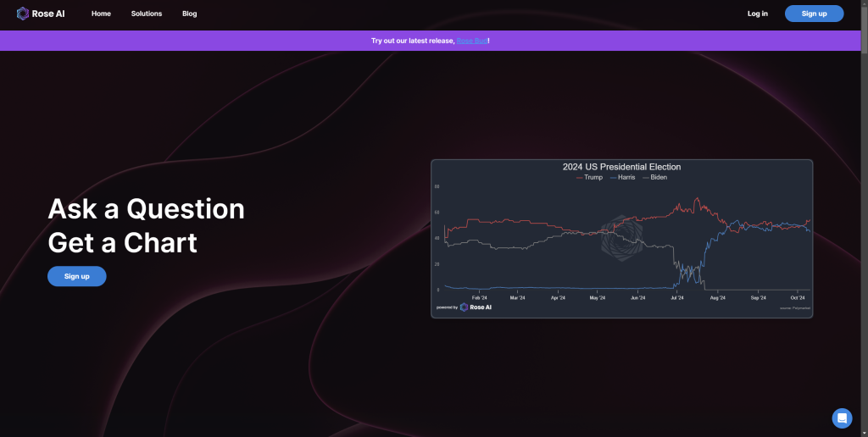Click the Feb '24 axis label
This screenshot has height=437, width=868.
480,297
